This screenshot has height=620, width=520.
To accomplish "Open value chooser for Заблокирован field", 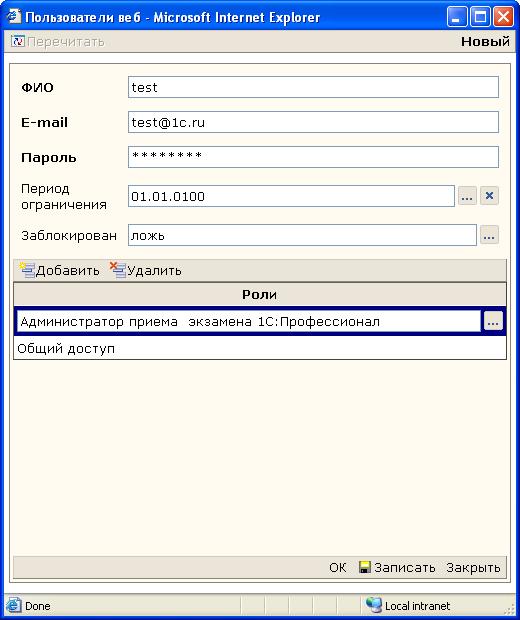I will tap(489, 235).
